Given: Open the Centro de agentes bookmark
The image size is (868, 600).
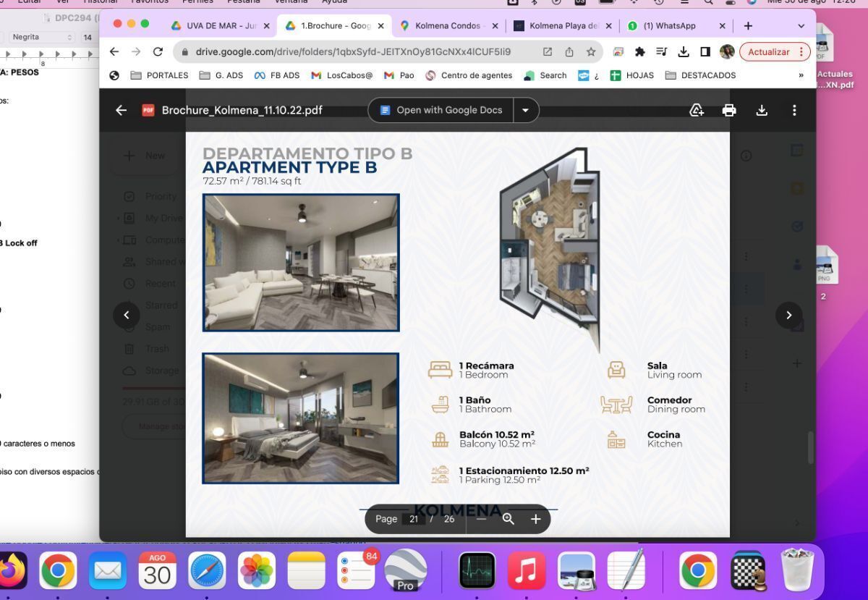Looking at the screenshot, I should [x=469, y=75].
